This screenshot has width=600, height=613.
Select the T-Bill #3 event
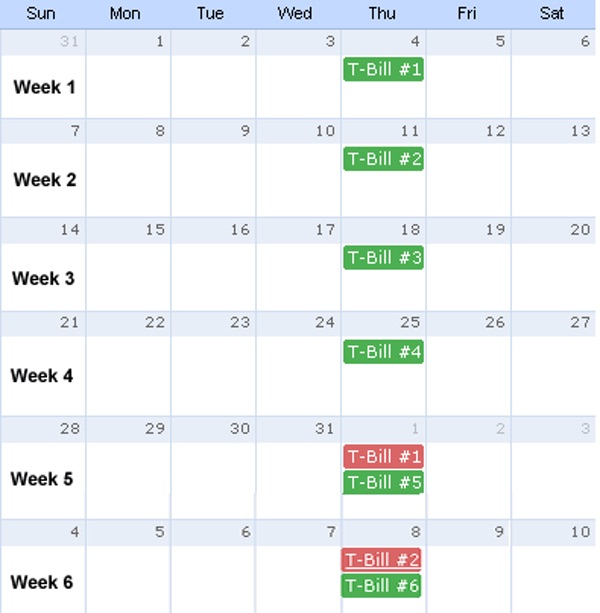coord(383,257)
